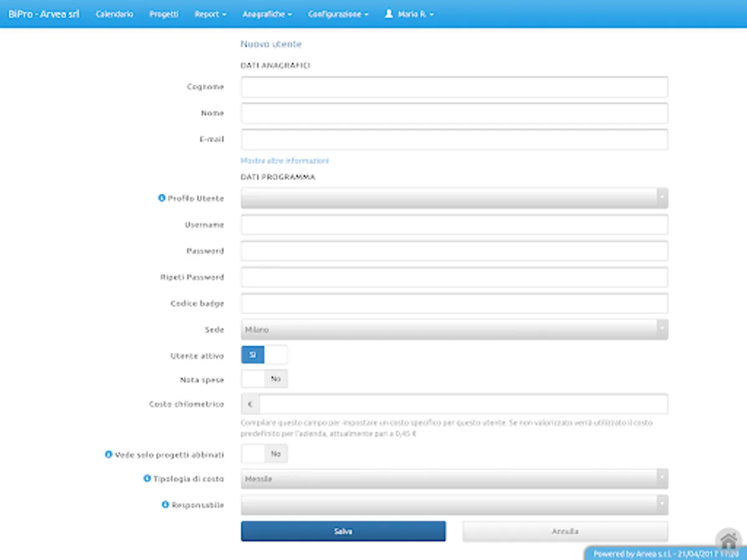
Task: Focus the Nome input field
Action: [x=454, y=113]
